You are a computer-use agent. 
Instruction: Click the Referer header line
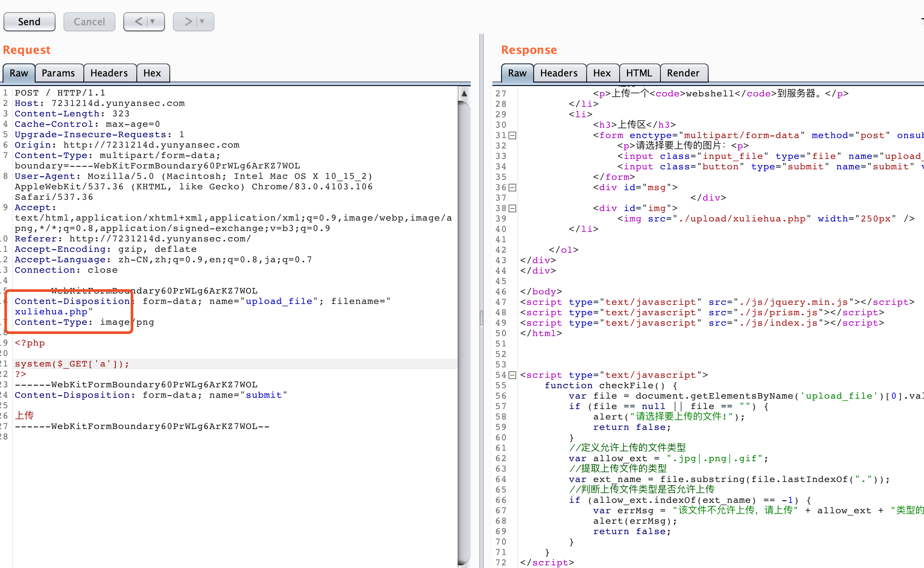[133, 239]
